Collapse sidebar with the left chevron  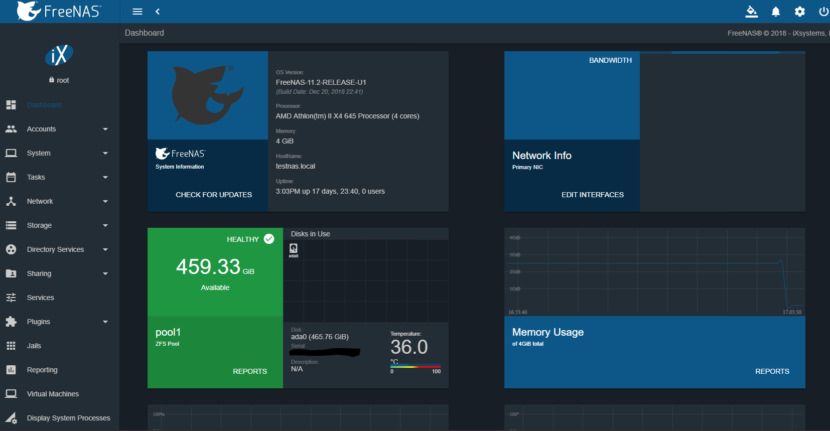[x=157, y=11]
